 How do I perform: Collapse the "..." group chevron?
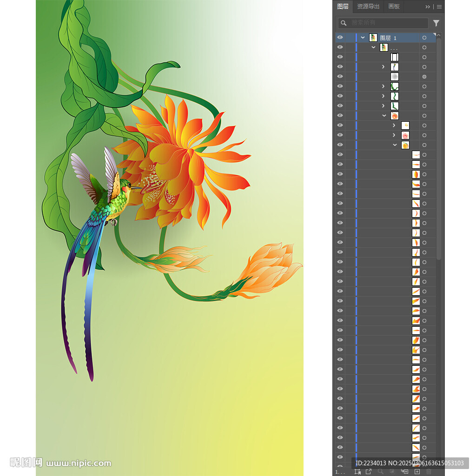[373, 47]
